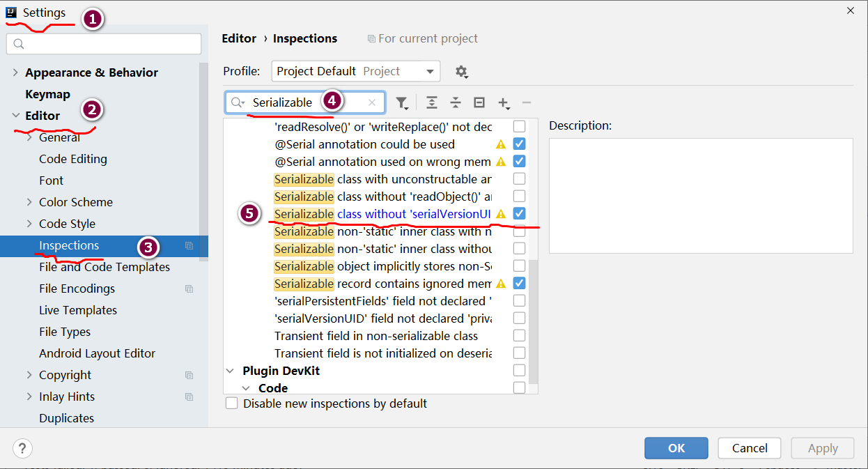This screenshot has width=868, height=469.
Task: Click the IntelliJ logo in title bar
Action: [11, 13]
